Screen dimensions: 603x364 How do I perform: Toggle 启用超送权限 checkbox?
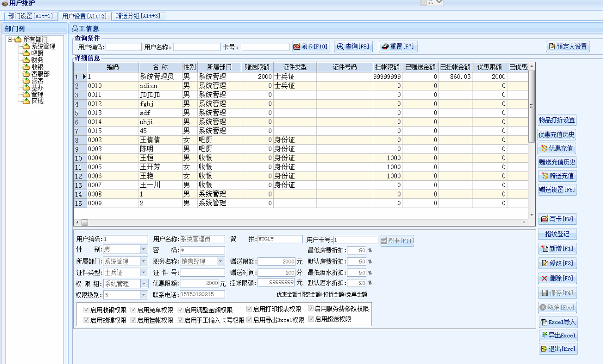(x=311, y=319)
